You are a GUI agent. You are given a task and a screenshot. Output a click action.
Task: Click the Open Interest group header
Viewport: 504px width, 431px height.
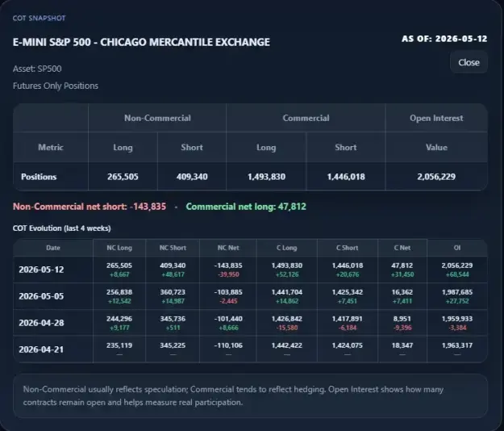(436, 118)
